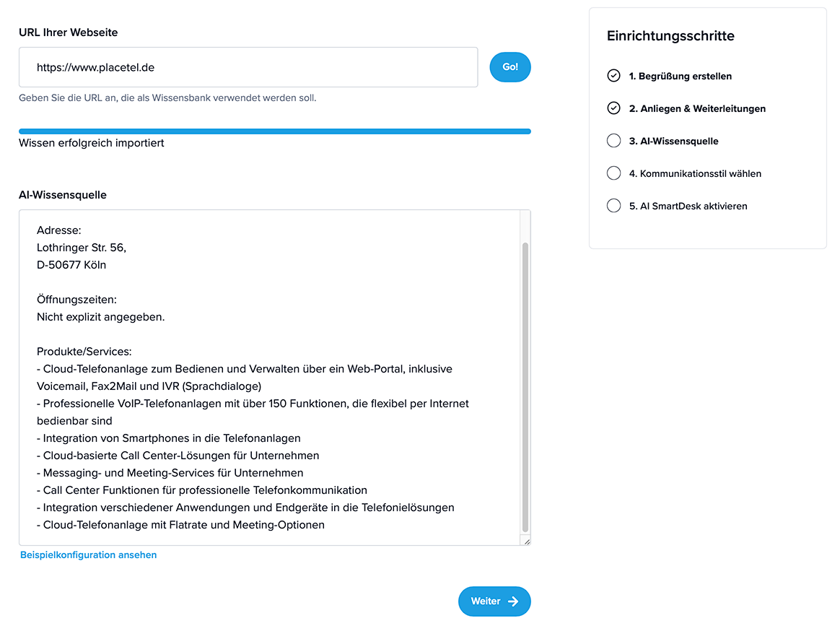The image size is (840, 626).
Task: Focus the URL Ihrer Webseite input field
Action: pyautogui.click(x=248, y=67)
